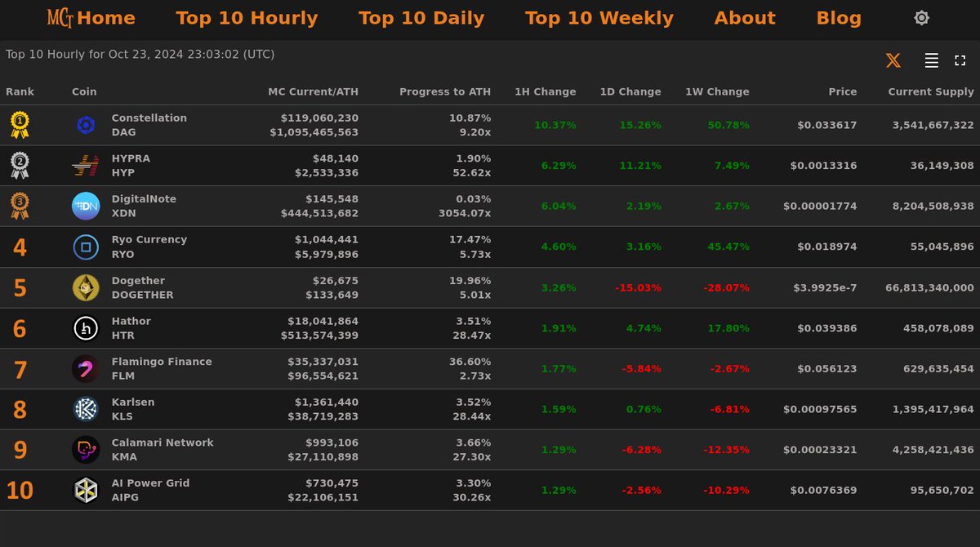The width and height of the screenshot is (980, 547).
Task: Open the DigitalNote coin name link
Action: pos(144,199)
